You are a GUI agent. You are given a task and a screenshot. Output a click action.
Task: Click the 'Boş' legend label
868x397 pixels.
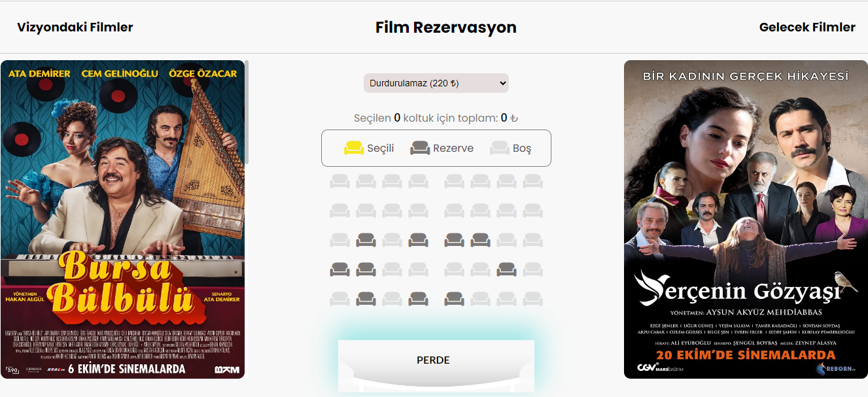(522, 148)
